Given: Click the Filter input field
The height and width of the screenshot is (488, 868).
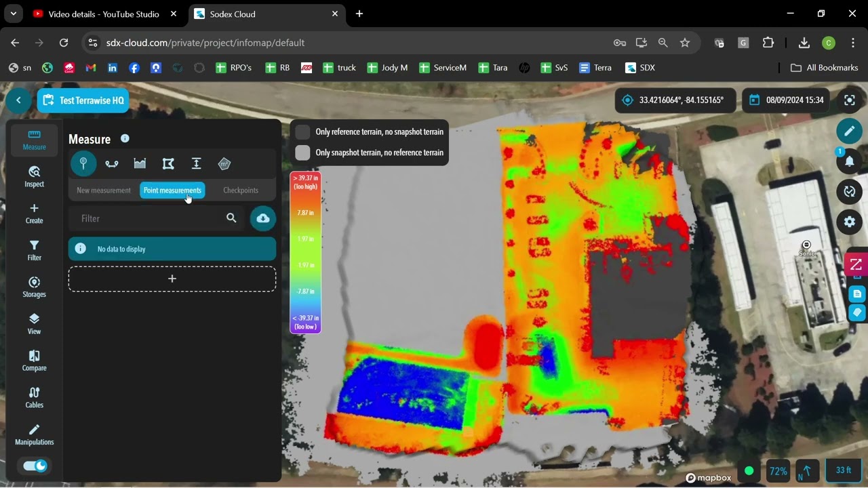Looking at the screenshot, I should pyautogui.click(x=157, y=218).
